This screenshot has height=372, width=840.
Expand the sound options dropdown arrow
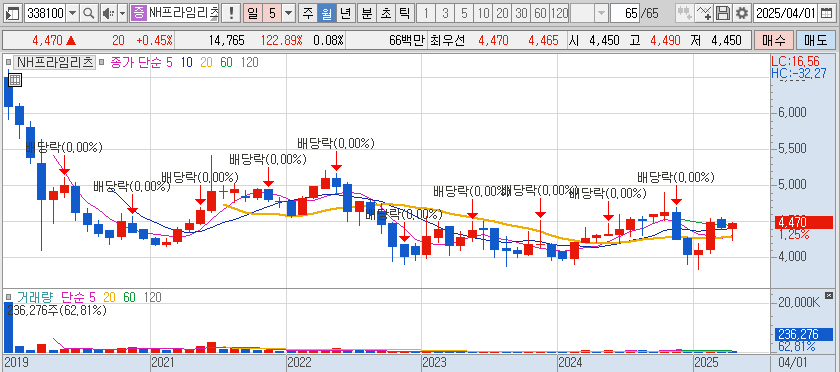122,13
